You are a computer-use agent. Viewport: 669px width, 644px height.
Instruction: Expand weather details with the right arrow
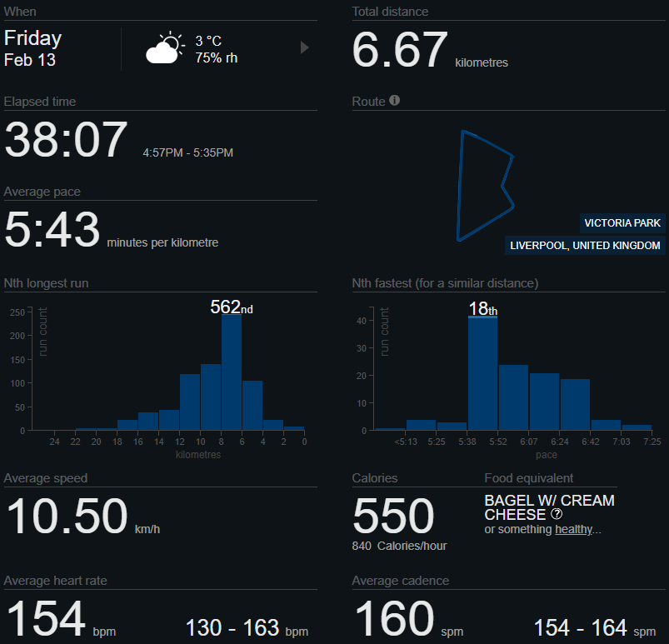point(305,47)
